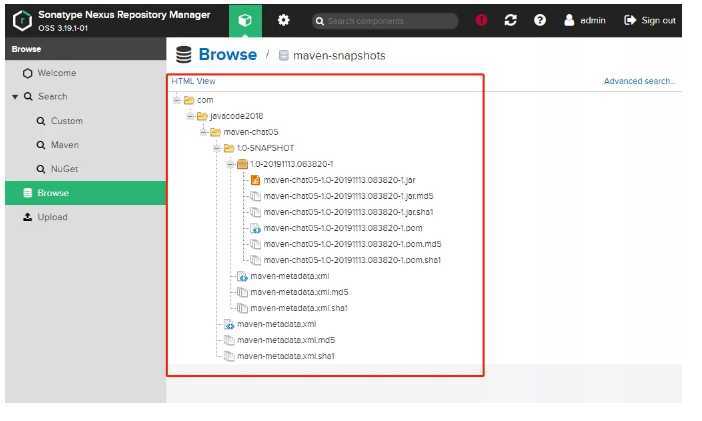Click the com folder icon

(189, 100)
